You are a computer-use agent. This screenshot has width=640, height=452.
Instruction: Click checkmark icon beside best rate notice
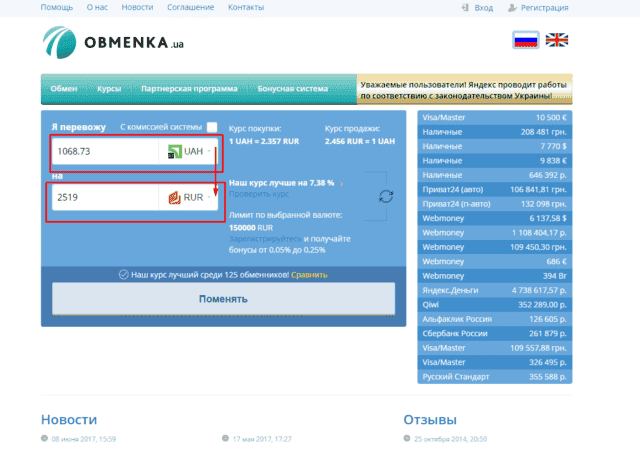(123, 274)
